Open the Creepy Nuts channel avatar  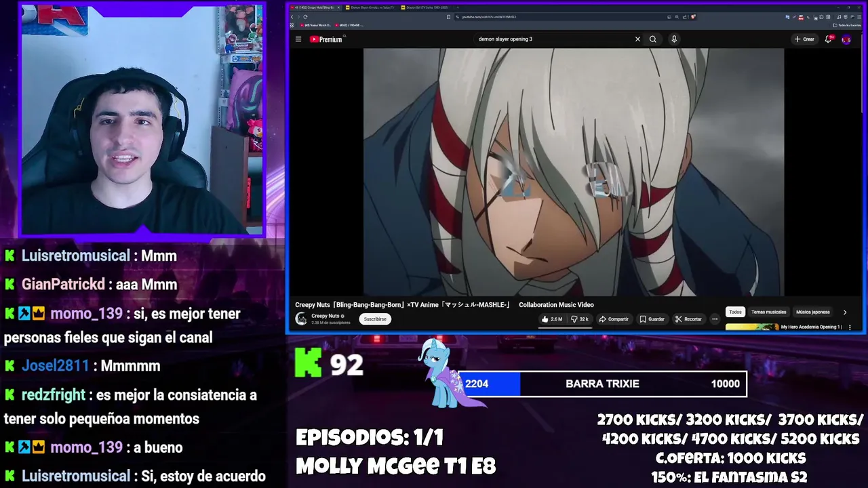point(301,319)
